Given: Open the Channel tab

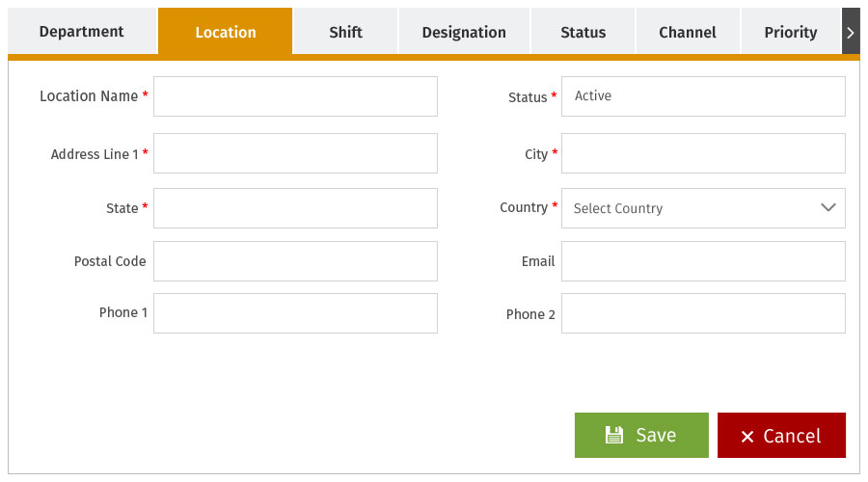Looking at the screenshot, I should pyautogui.click(x=688, y=32).
